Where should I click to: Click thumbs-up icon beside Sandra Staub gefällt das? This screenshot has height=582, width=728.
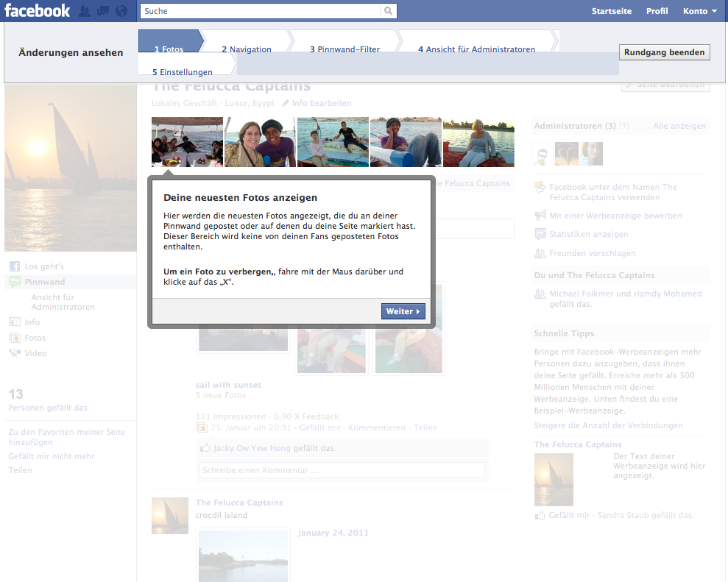540,515
